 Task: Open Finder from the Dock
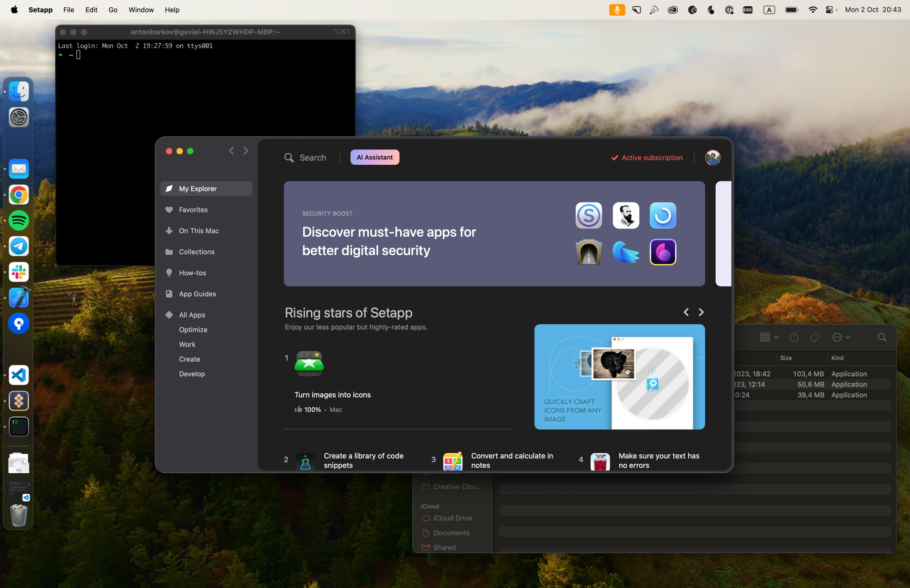18,91
